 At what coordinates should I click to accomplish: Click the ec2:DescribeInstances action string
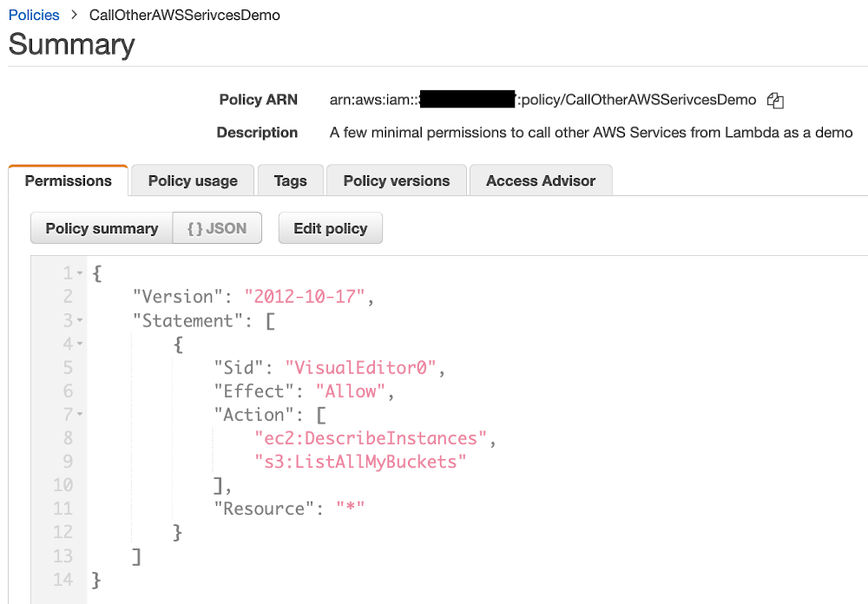(x=371, y=437)
